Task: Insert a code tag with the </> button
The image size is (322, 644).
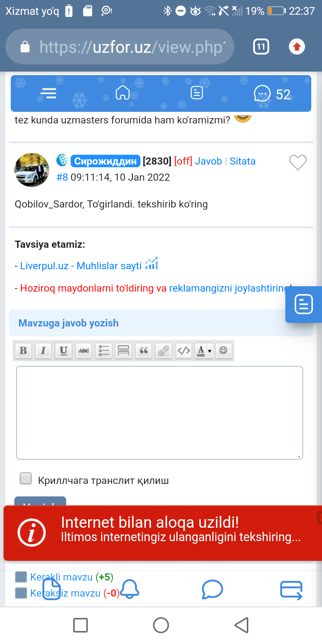Action: (184, 351)
